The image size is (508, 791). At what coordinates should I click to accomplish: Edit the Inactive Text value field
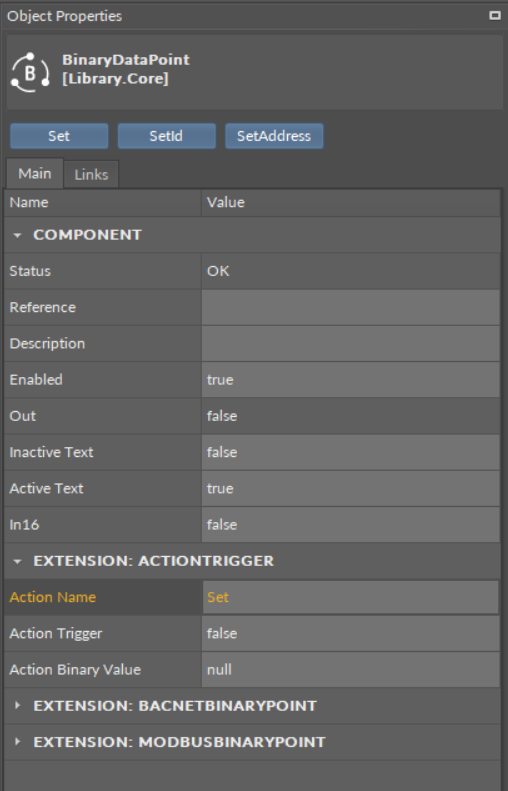(351, 453)
